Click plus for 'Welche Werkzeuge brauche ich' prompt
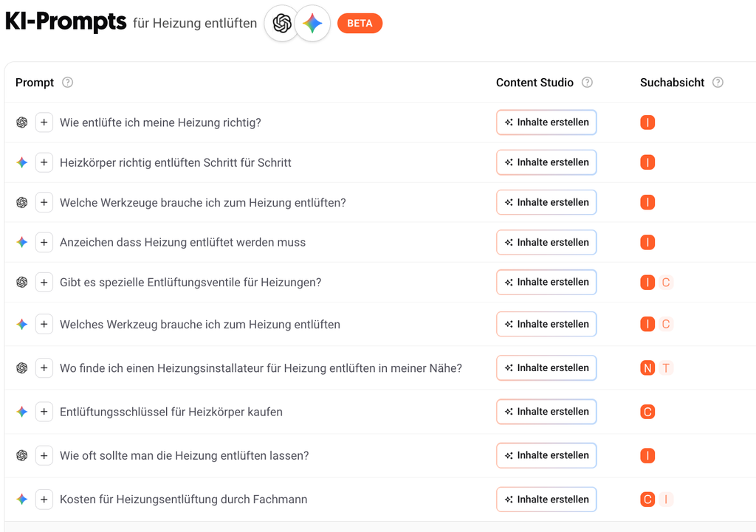756x532 pixels. pyautogui.click(x=44, y=202)
